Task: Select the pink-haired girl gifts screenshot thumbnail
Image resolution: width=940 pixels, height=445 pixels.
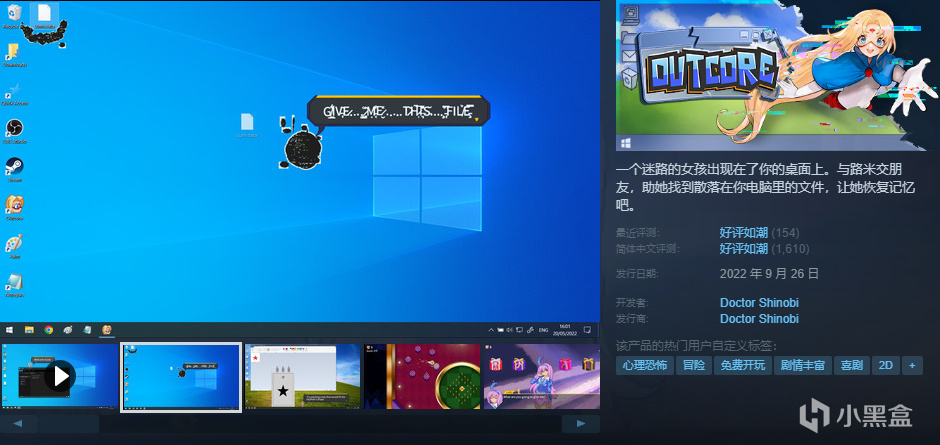Action: (x=542, y=376)
